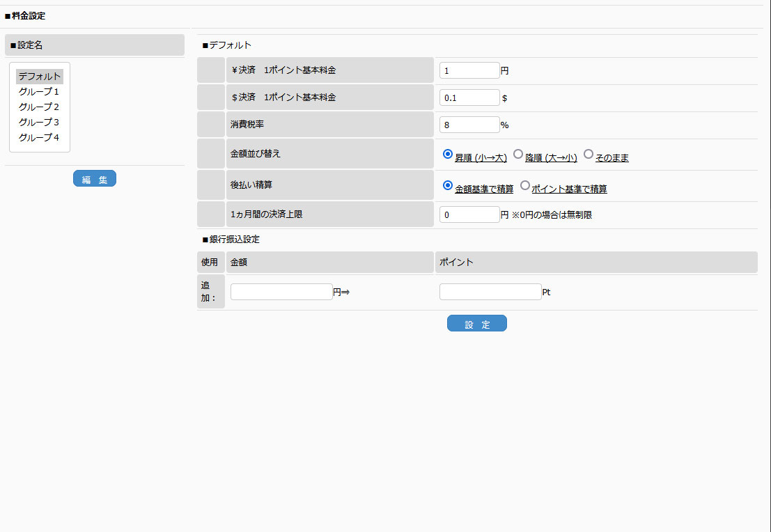Screen dimensions: 771x532
Task: Select ポイント基準で精算 radio option
Action: [x=525, y=185]
